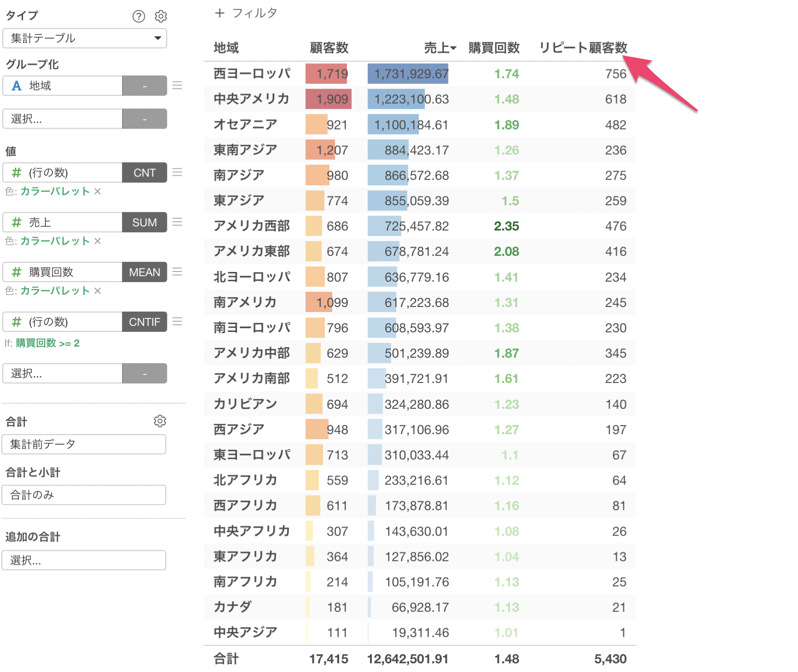Click the reorder handle beside 売上 SUM
Viewport: 798px width, 672px height.
coord(177,222)
